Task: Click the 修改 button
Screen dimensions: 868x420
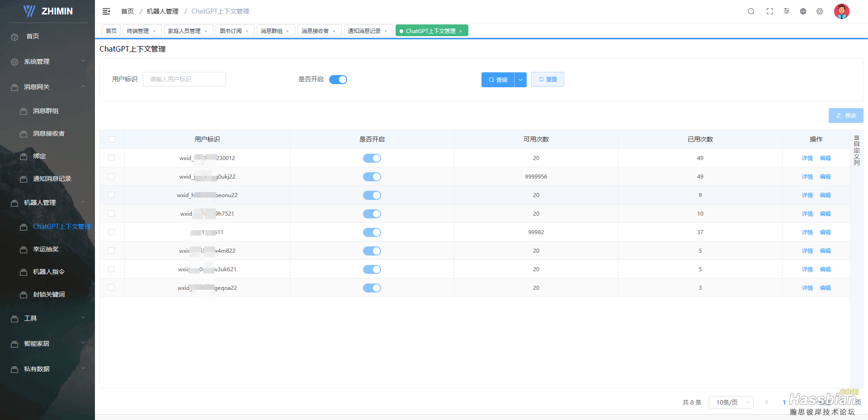Action: click(x=846, y=116)
